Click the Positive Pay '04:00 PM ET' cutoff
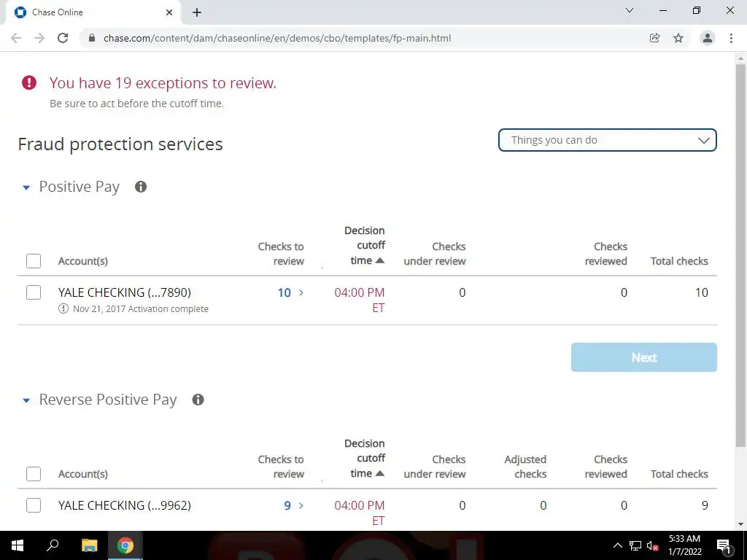 click(360, 300)
